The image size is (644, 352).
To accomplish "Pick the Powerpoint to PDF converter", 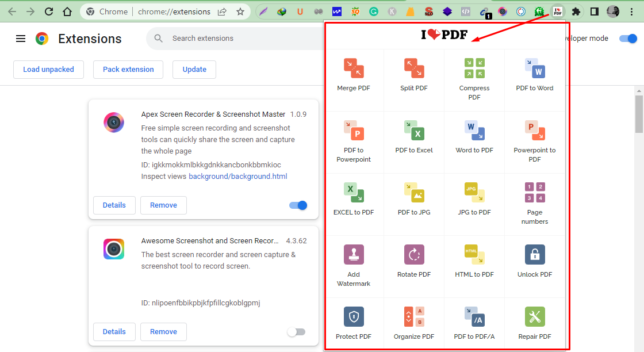I will click(535, 141).
